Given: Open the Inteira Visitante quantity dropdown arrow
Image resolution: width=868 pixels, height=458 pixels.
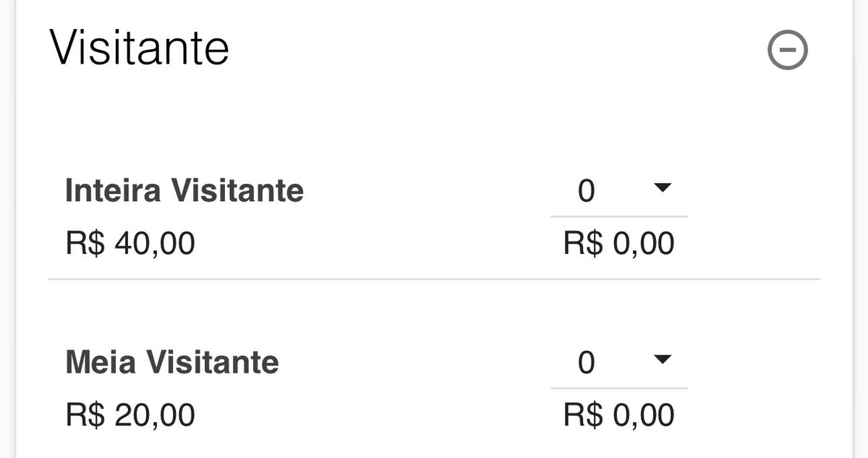Looking at the screenshot, I should click(x=662, y=188).
